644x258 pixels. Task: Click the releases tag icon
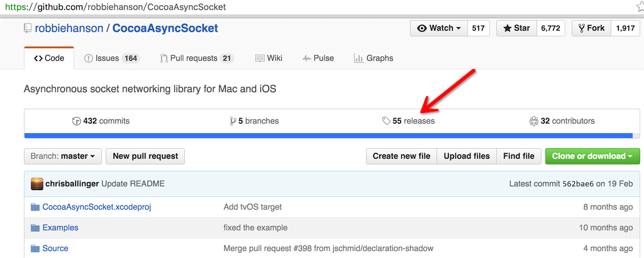[x=386, y=121]
